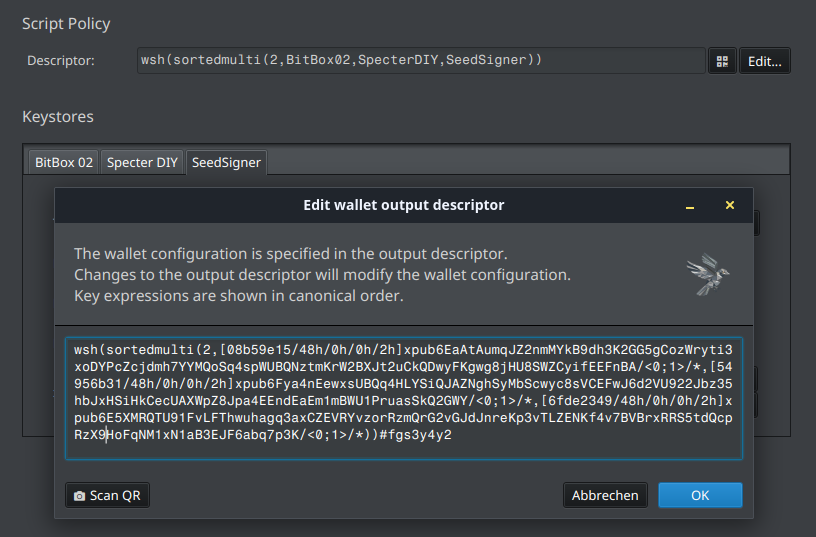Click the Script Policy heading

click(x=66, y=24)
